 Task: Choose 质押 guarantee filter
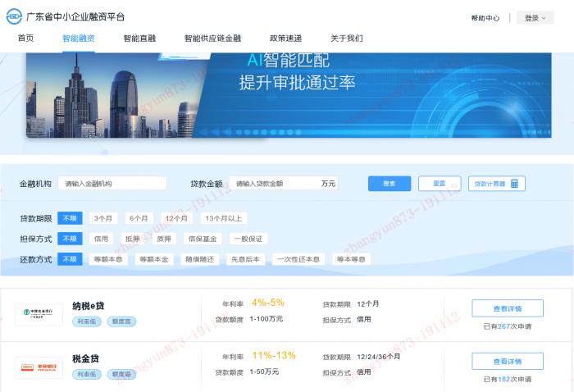[x=164, y=239]
